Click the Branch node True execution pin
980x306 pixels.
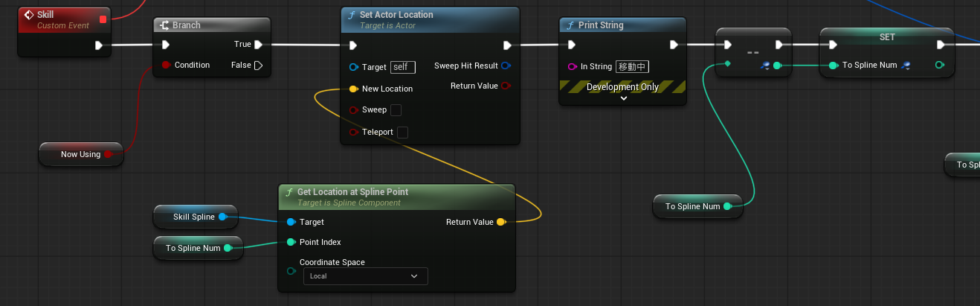tap(258, 45)
